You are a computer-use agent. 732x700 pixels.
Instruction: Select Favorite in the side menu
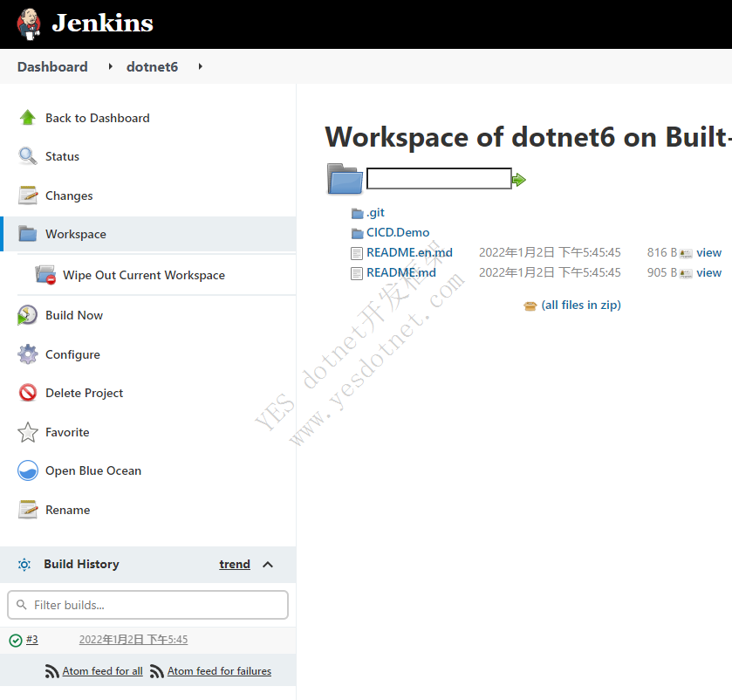pyautogui.click(x=67, y=432)
